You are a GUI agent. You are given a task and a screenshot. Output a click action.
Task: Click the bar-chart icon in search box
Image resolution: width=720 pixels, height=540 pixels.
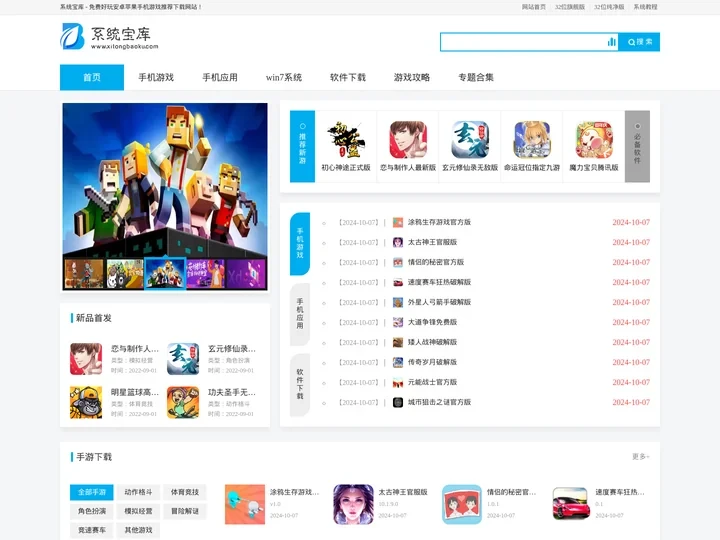(611, 42)
